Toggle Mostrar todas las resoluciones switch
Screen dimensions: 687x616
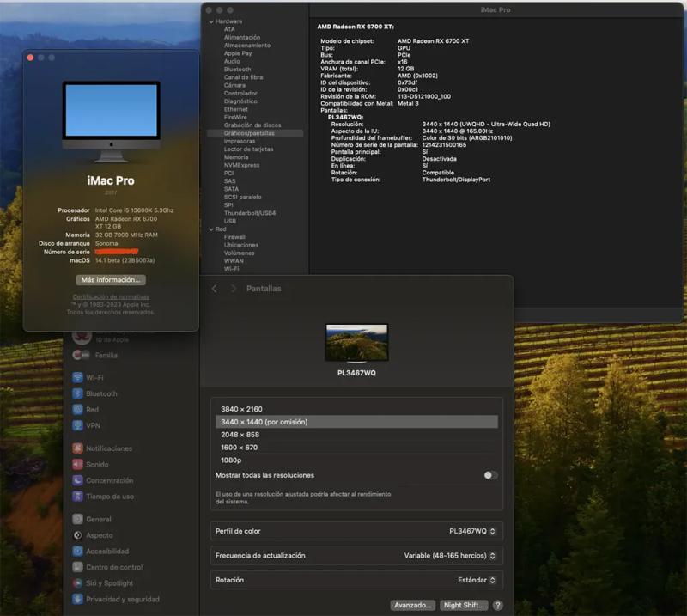click(x=490, y=475)
